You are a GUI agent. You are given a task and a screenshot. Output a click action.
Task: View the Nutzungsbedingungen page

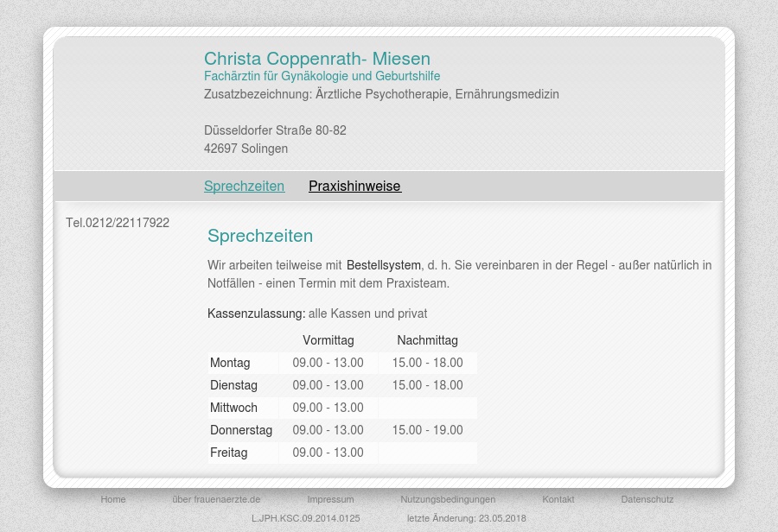[x=448, y=499]
